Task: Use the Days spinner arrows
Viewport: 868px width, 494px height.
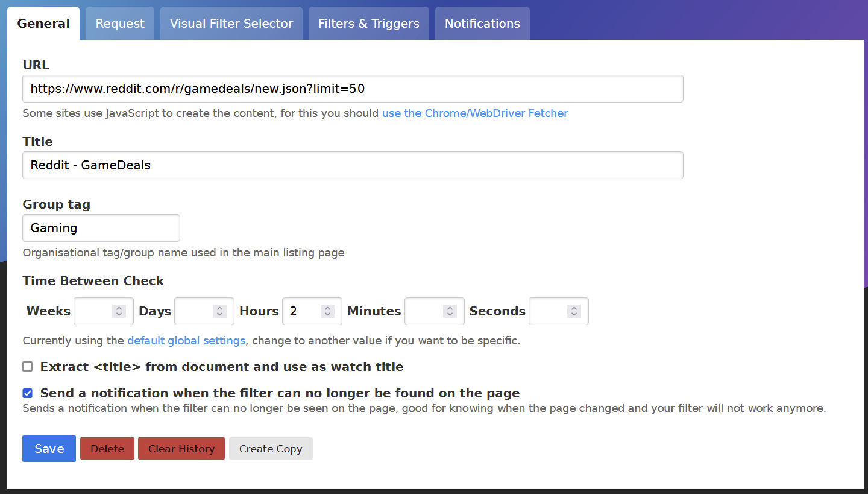Action: (219, 311)
